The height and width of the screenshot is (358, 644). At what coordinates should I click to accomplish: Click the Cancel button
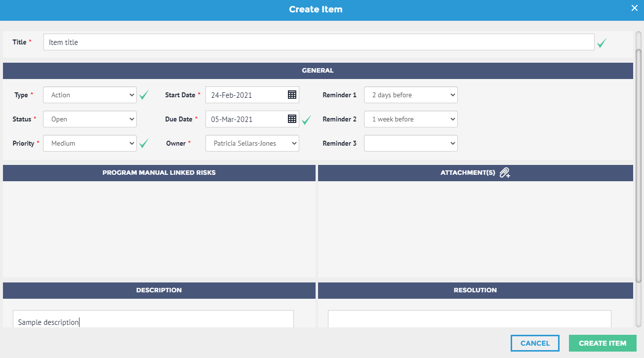(535, 343)
